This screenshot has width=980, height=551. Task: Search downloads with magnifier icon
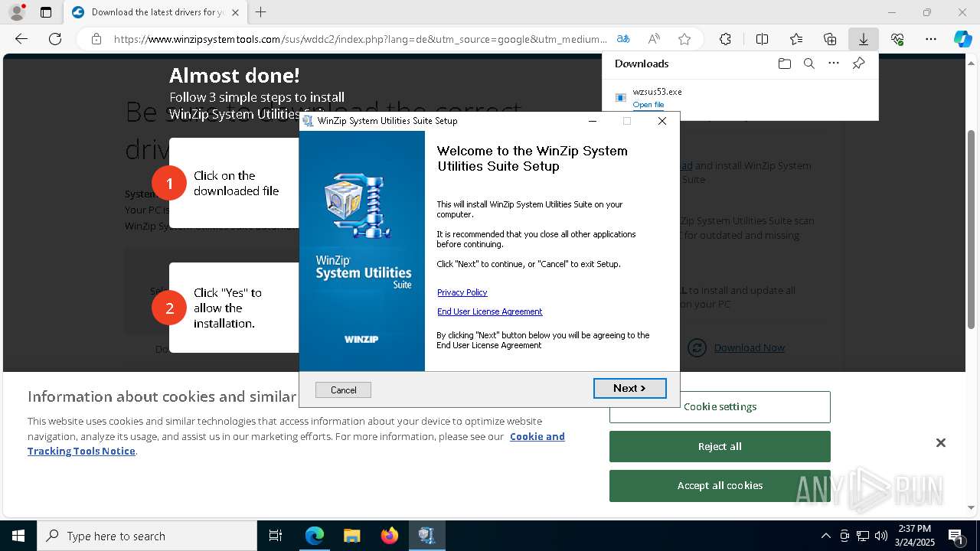[x=809, y=64]
